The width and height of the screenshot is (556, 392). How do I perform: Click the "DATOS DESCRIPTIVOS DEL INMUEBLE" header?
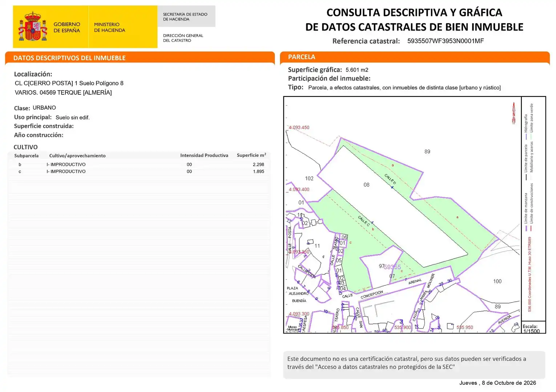click(69, 58)
